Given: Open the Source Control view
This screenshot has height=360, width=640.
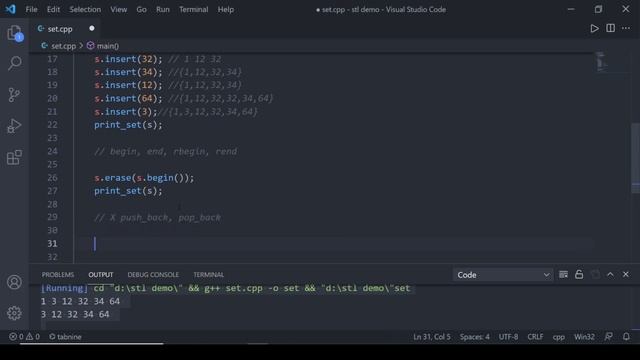Looking at the screenshot, I should coord(14,95).
